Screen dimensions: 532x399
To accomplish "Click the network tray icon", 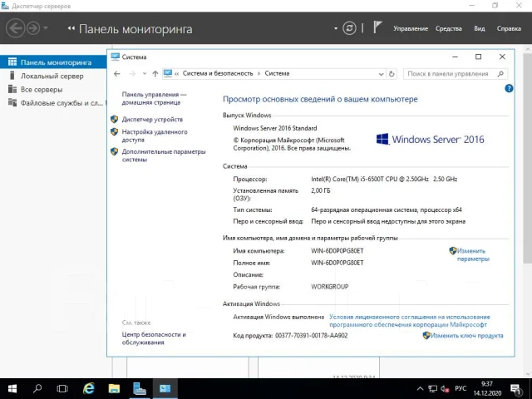I will [x=432, y=389].
